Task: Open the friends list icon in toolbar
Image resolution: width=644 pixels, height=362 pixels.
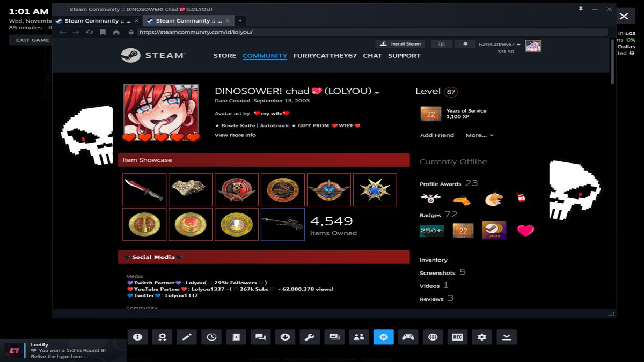Action: (359, 337)
